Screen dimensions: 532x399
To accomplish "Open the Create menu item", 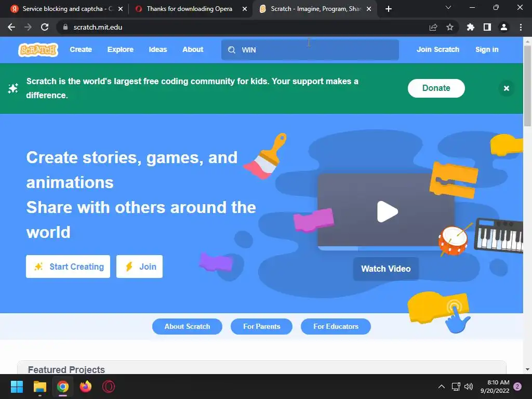I will [x=81, y=49].
